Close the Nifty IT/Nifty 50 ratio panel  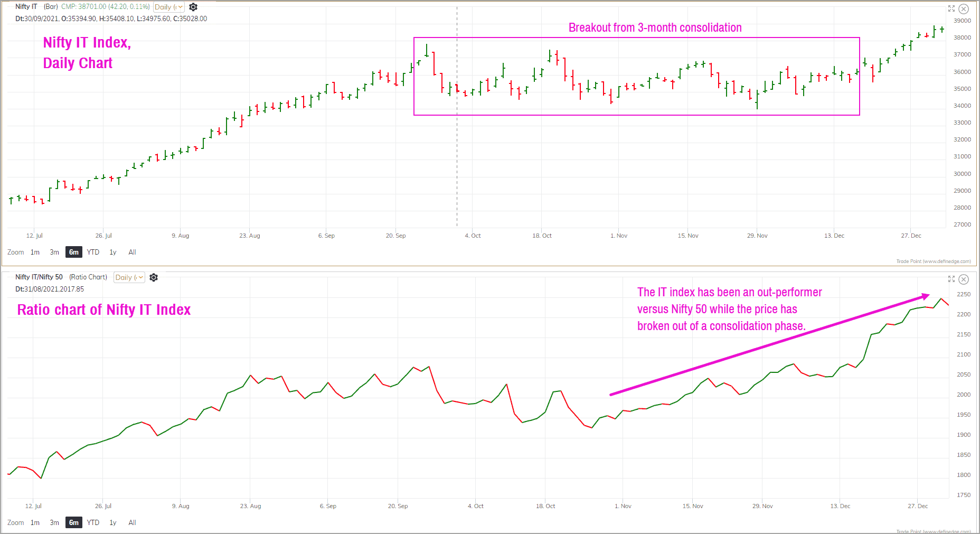964,279
